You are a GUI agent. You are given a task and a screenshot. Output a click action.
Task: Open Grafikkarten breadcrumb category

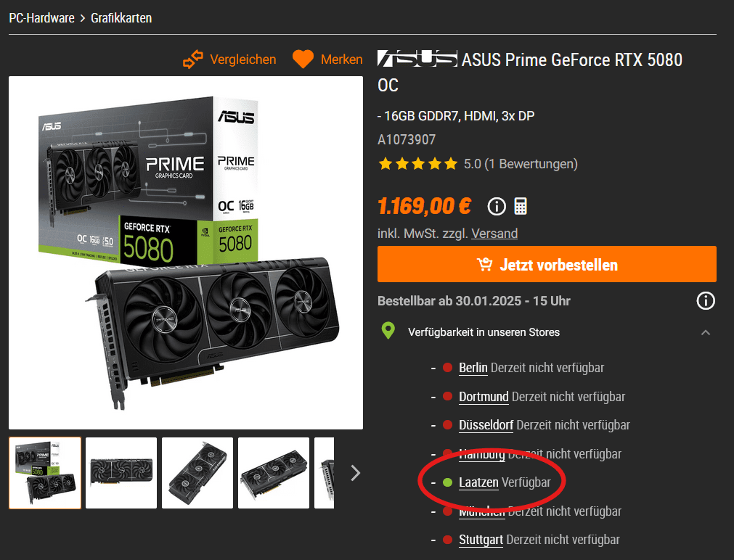pyautogui.click(x=121, y=18)
